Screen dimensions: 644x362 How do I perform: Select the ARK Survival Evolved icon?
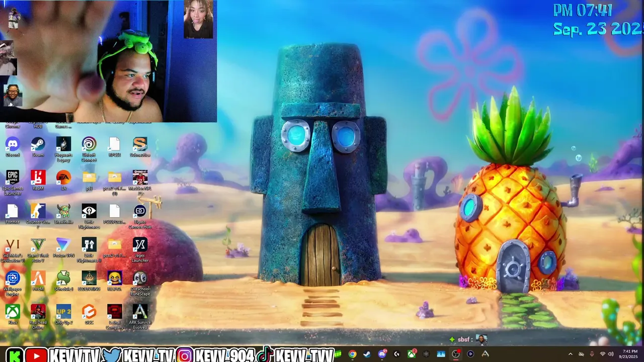[140, 317]
